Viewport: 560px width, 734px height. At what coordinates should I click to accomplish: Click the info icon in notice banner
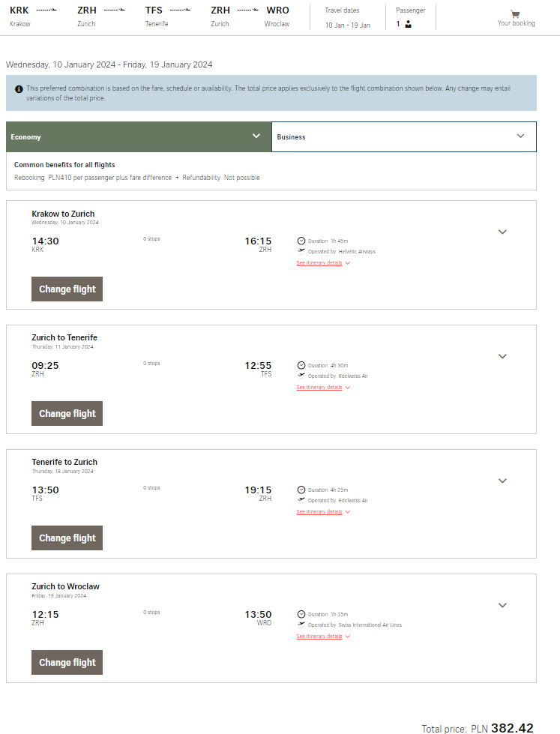[19, 89]
